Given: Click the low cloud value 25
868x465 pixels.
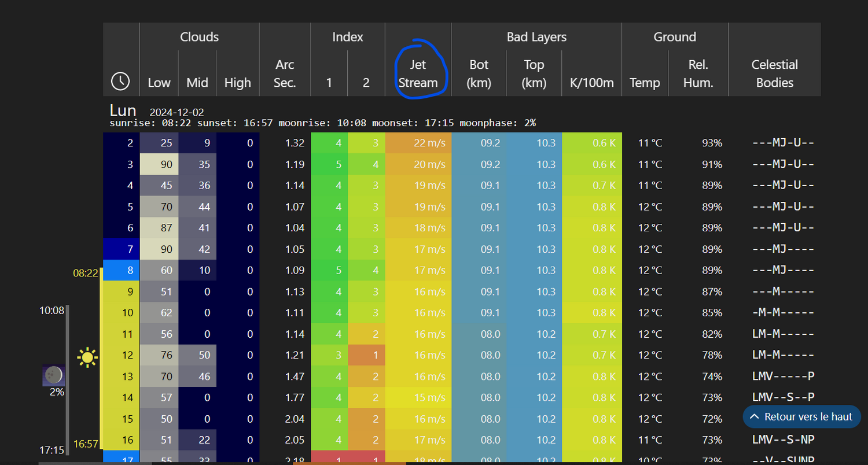Looking at the screenshot, I should (159, 143).
